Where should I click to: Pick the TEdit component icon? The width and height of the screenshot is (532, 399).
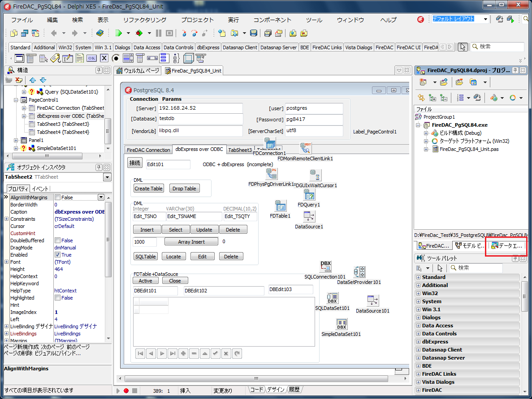[x=68, y=59]
